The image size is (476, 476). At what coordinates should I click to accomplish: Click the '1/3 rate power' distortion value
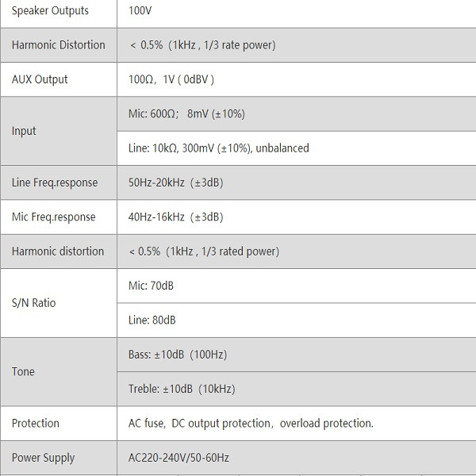coord(202,45)
